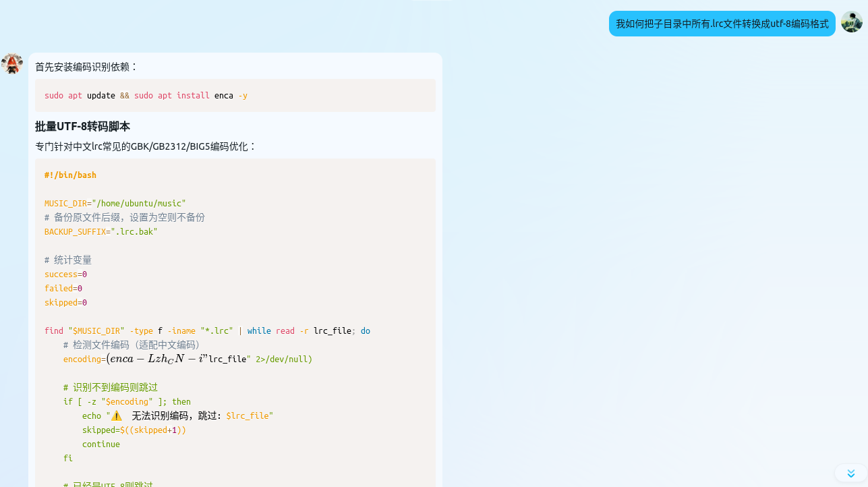This screenshot has height=487, width=868.
Task: Click the 批量UTF-8转码脚本 heading
Action: (x=82, y=126)
